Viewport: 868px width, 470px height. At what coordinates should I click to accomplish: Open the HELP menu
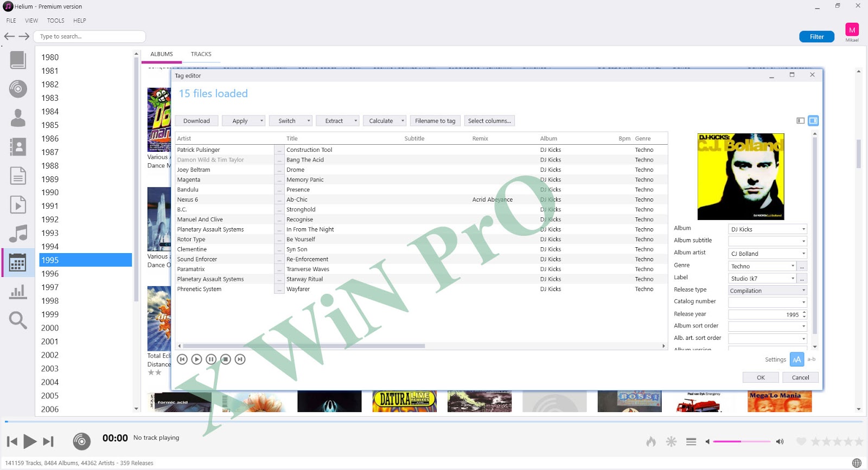coord(80,21)
